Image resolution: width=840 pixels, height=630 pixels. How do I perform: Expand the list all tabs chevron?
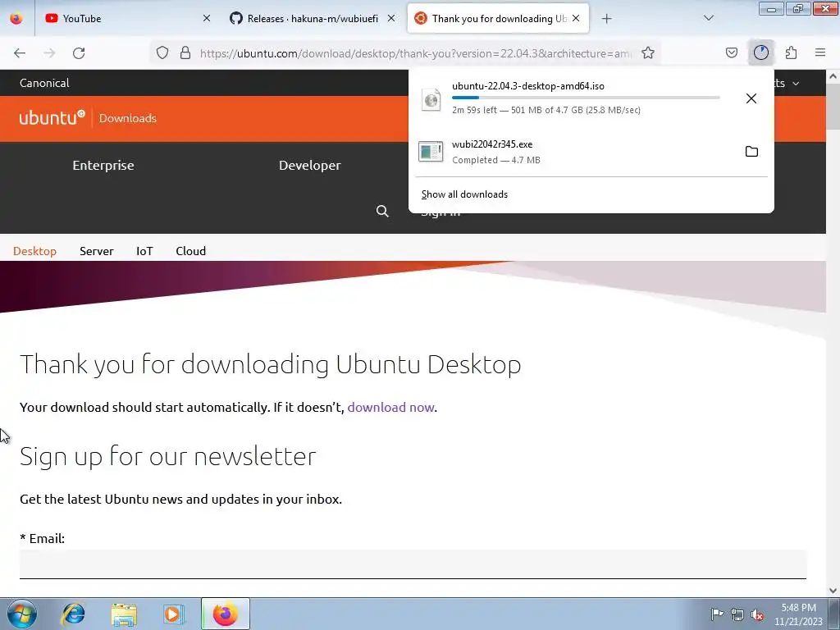[708, 19]
